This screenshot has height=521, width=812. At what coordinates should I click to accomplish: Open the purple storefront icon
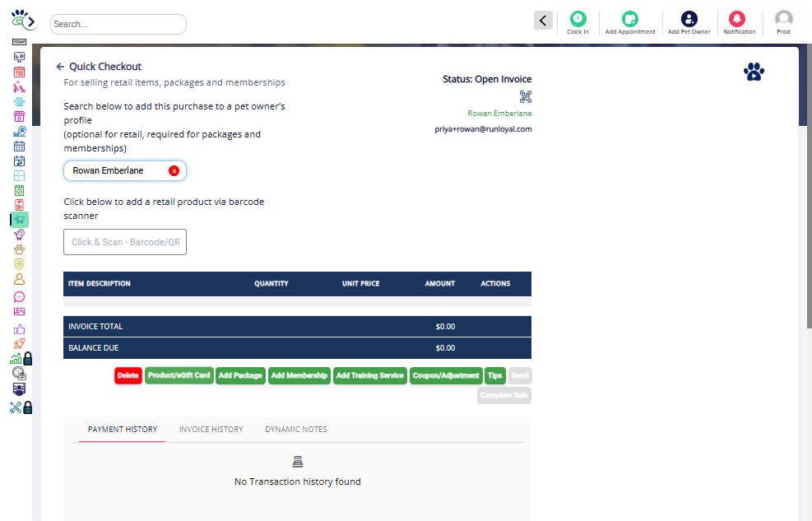click(x=19, y=117)
